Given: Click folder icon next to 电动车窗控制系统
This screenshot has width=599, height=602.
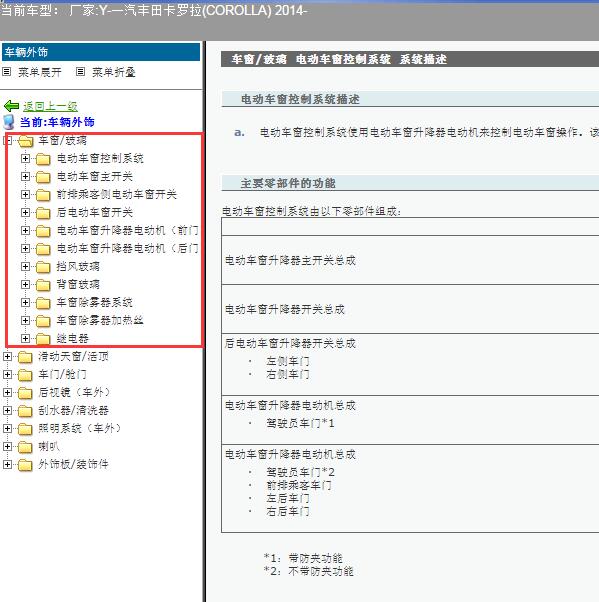Looking at the screenshot, I should (x=43, y=159).
